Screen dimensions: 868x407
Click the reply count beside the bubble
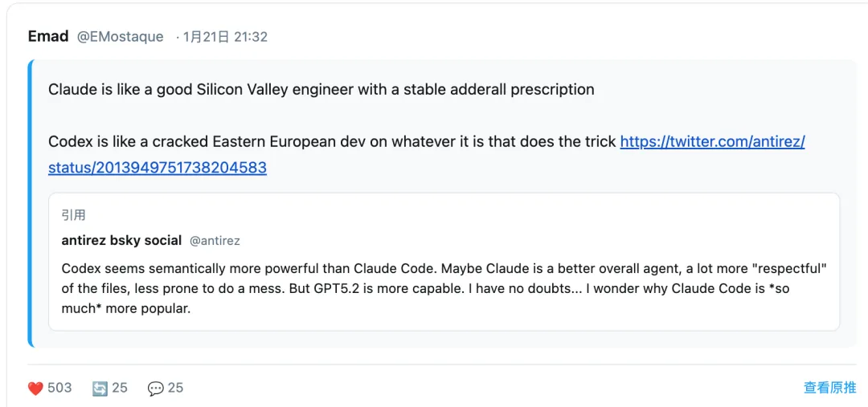pyautogui.click(x=175, y=388)
